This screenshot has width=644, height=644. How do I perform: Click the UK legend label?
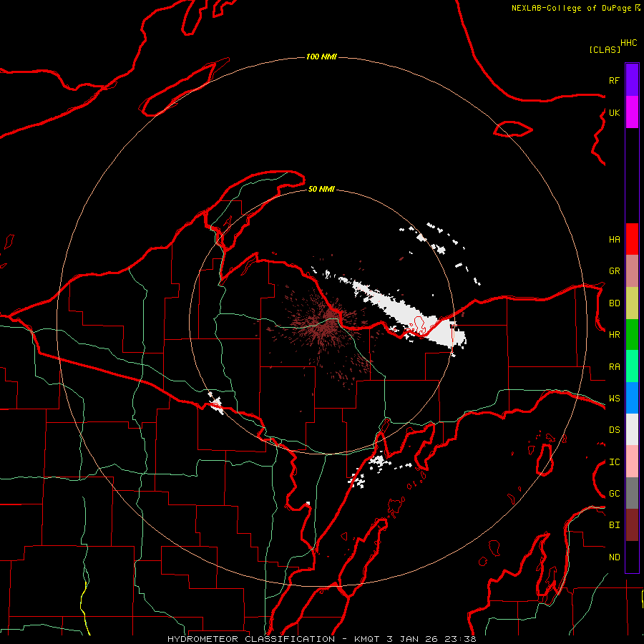(614, 112)
